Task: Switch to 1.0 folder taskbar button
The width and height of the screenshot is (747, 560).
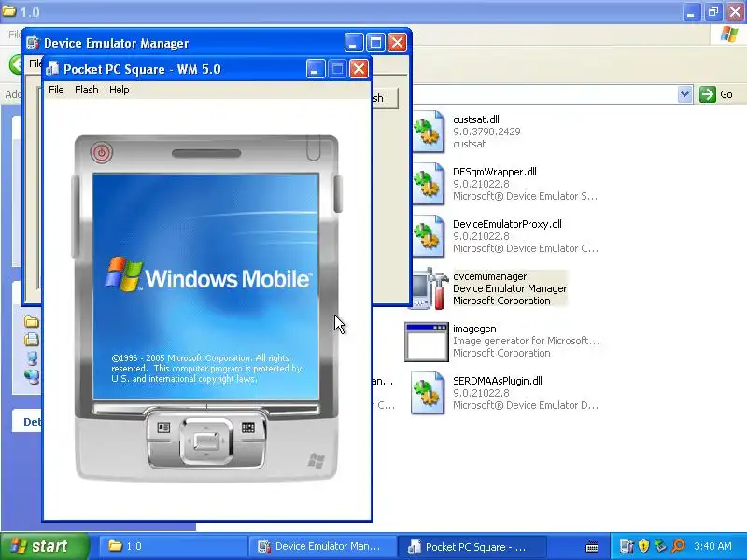Action: (172, 546)
